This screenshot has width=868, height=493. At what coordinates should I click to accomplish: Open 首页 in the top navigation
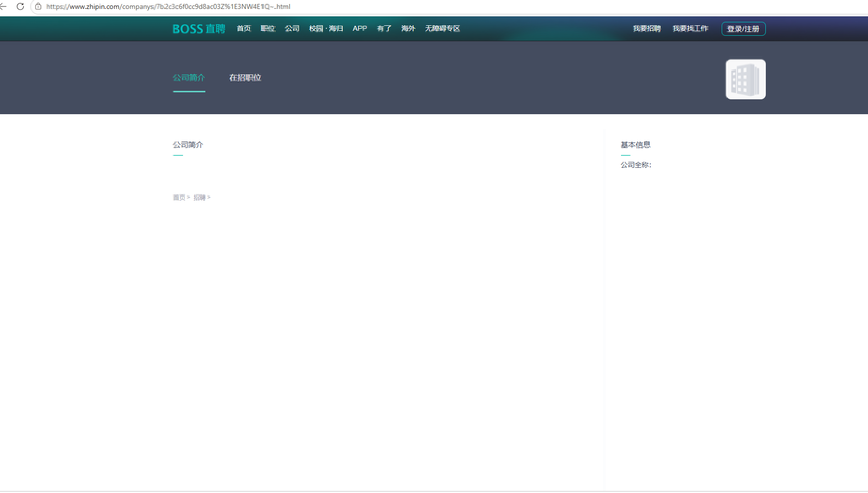pos(244,29)
